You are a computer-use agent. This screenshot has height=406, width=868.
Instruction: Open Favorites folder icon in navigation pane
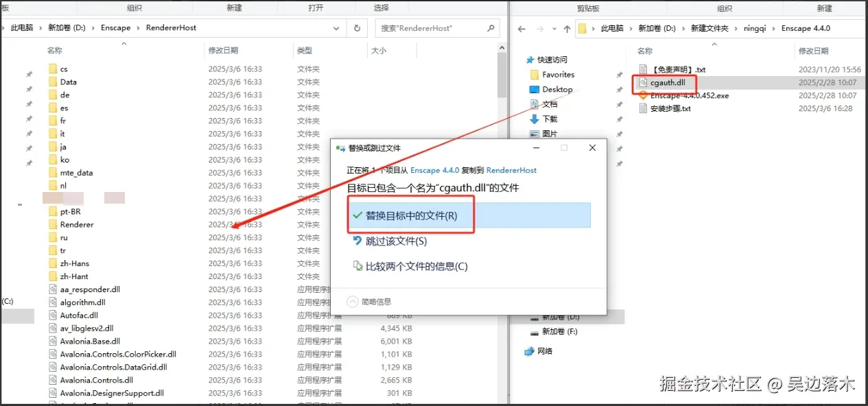tap(535, 75)
